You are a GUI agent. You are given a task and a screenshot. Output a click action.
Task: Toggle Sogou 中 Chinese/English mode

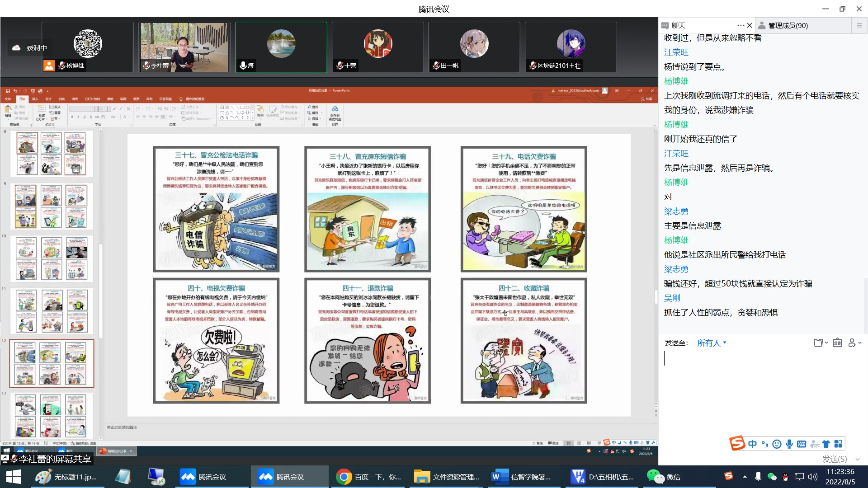tap(752, 444)
